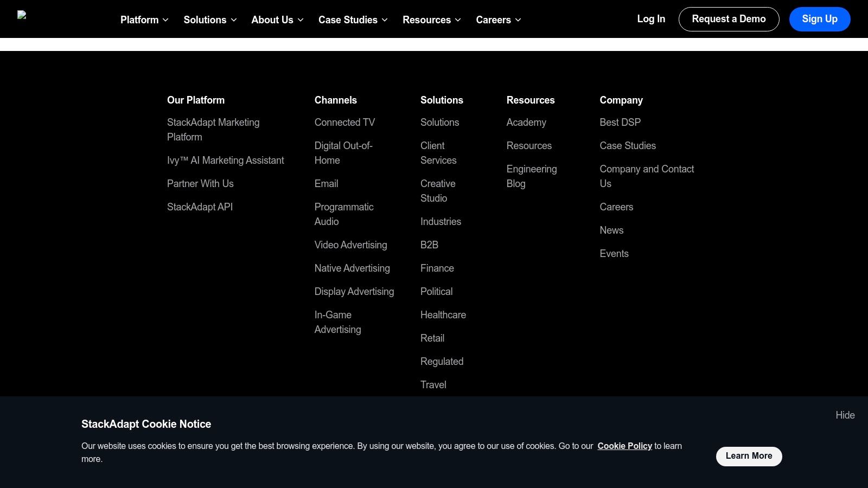This screenshot has width=868, height=488.
Task: Click the blue Sign Up button
Action: (x=819, y=19)
